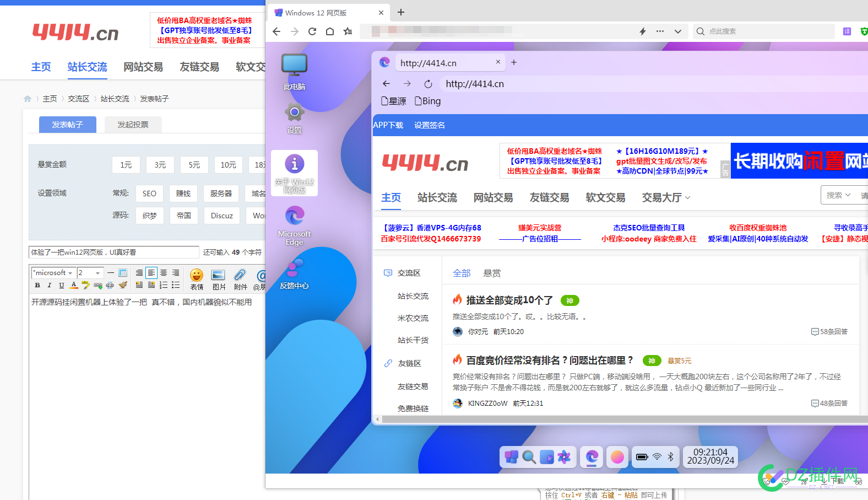This screenshot has height=500, width=868.
Task: Clear formatting with the broom icon
Action: point(123,285)
